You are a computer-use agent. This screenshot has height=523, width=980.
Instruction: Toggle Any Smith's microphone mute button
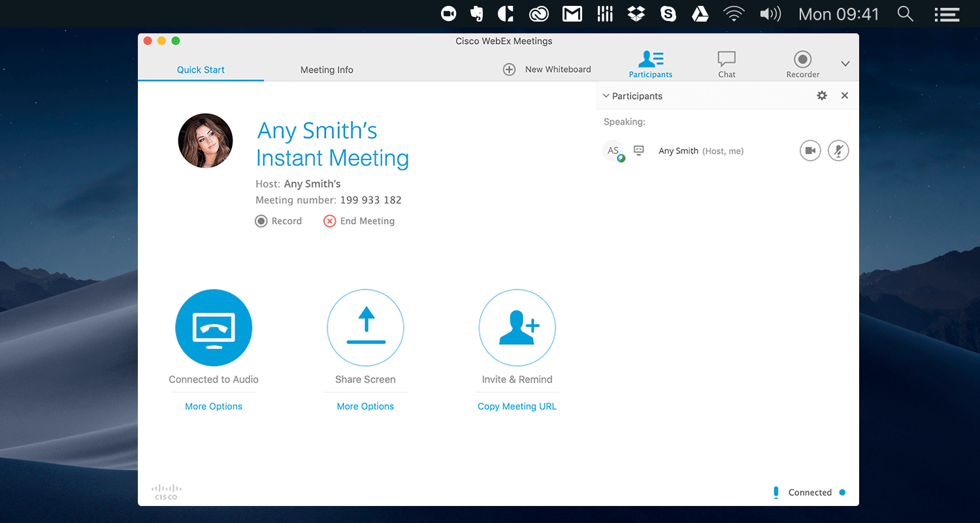(838, 151)
